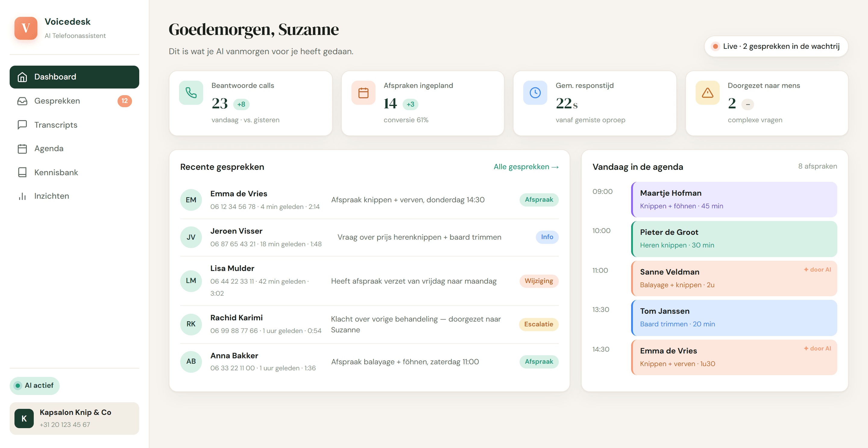Click the Goedemorgen, Suzanne heading
868x448 pixels.
[253, 30]
